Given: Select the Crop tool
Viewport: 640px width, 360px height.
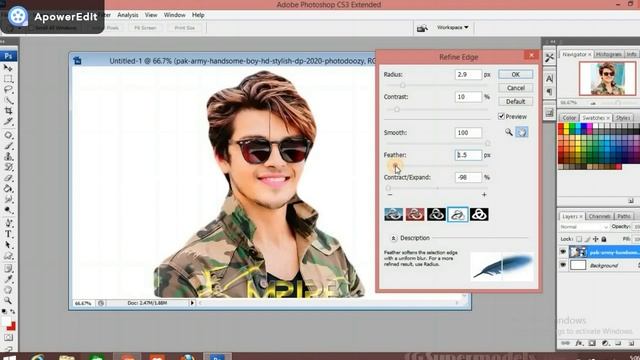Looking at the screenshot, I should [8, 111].
